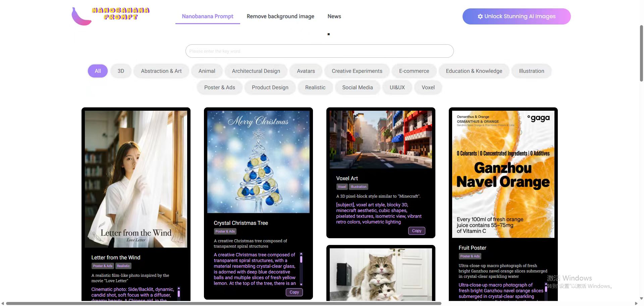Image resolution: width=644 pixels, height=306 pixels.
Task: Open the Letter from the Wind image
Action: pyautogui.click(x=136, y=179)
